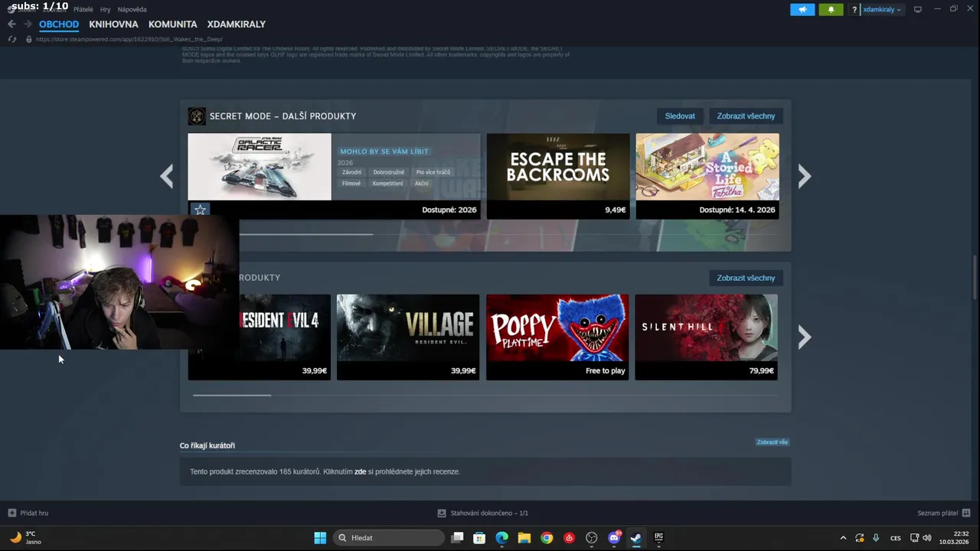Image resolution: width=980 pixels, height=551 pixels.
Task: Open Big Picture mode monitor icon
Action: [917, 9]
